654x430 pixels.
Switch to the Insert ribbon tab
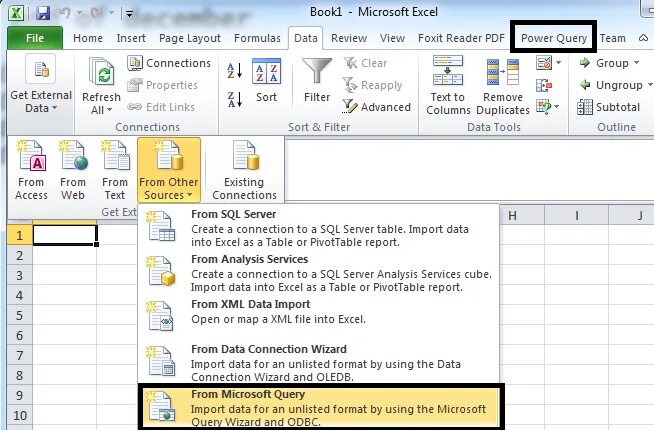coord(131,38)
